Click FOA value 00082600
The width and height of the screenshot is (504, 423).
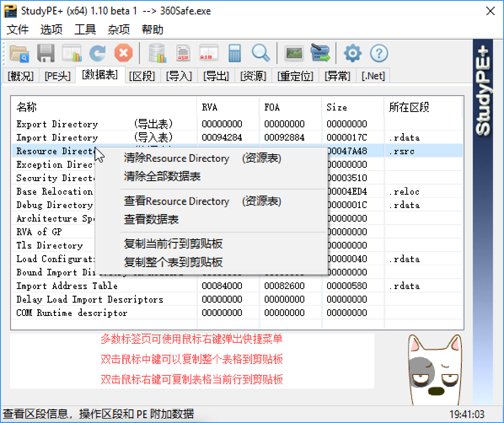tap(284, 286)
